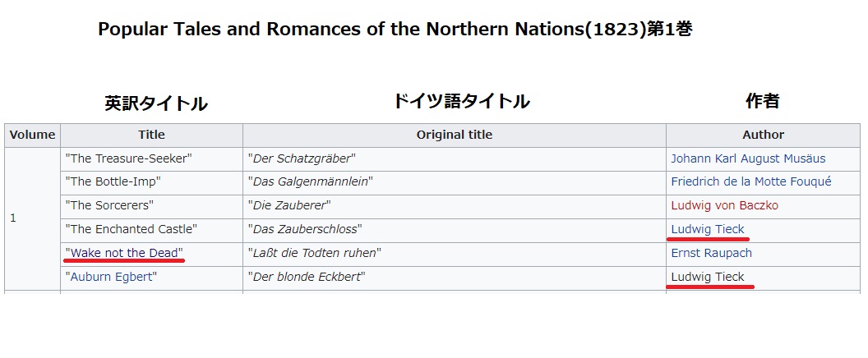Click "Laßt die Todten ruhen" cell
This screenshot has height=358, width=868.
click(455, 254)
